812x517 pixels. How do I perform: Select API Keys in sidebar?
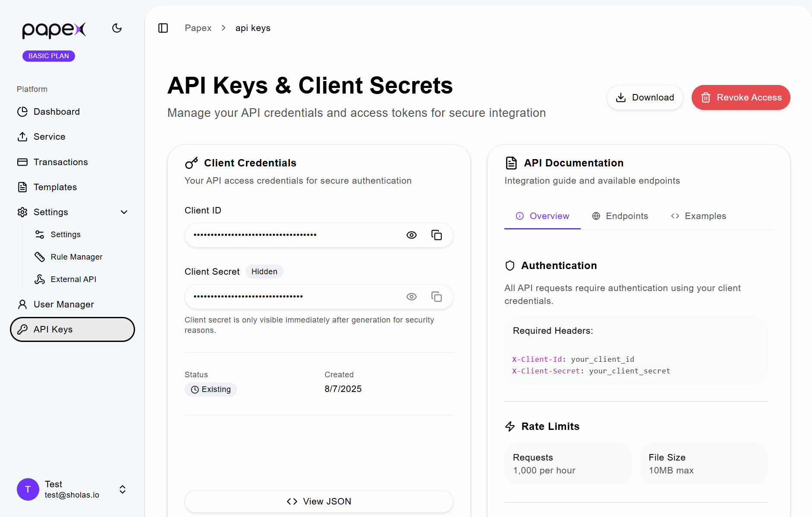pos(72,329)
